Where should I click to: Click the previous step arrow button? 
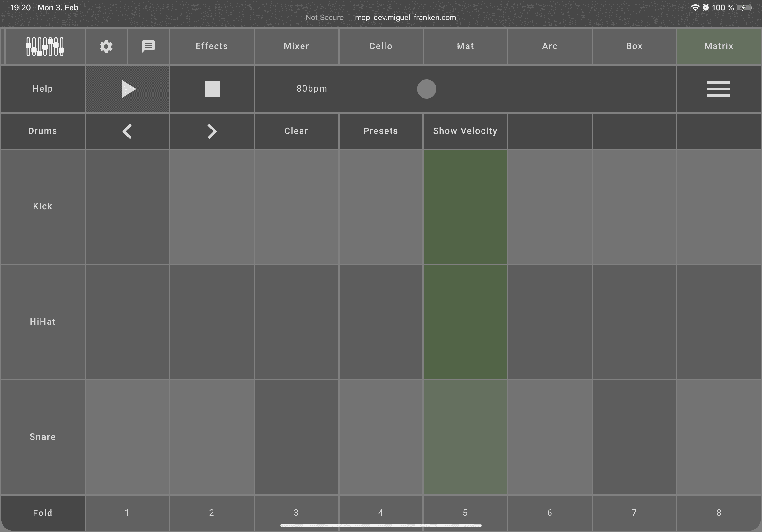(x=127, y=131)
